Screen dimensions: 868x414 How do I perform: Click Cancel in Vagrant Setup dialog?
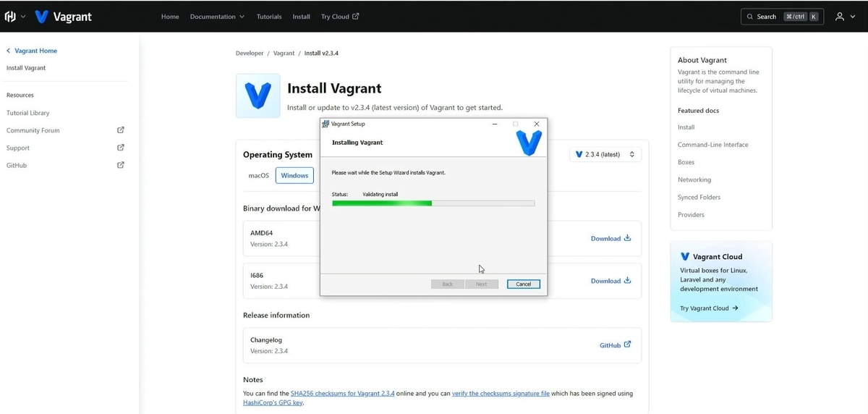524,284
